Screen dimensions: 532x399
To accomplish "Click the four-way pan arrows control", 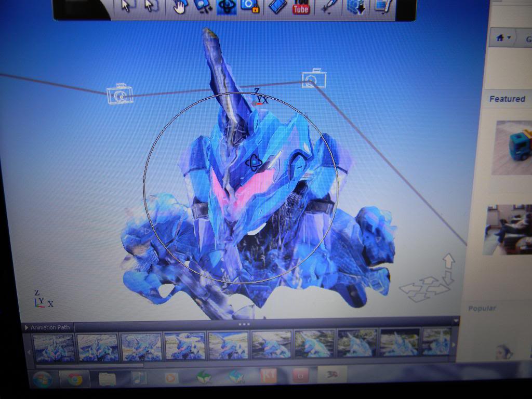I will coord(424,289).
